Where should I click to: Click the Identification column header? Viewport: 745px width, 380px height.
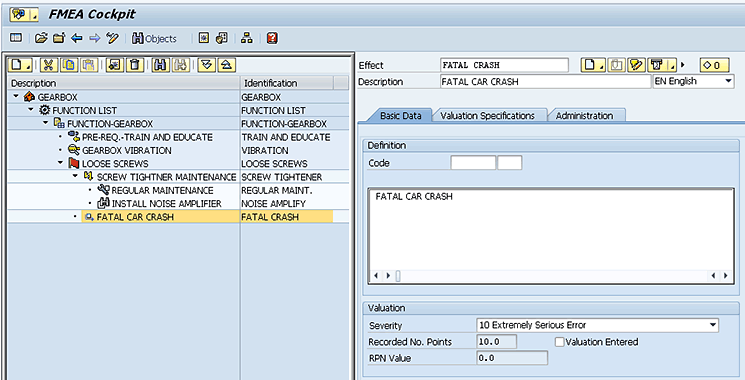[287, 83]
